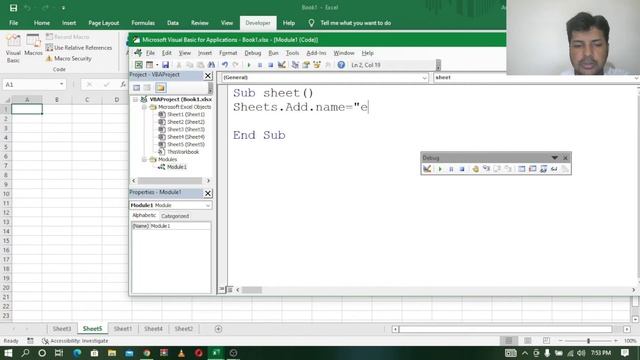Open Object Browser icon in VBA toolbar
This screenshot has width=640, height=360.
317,65
